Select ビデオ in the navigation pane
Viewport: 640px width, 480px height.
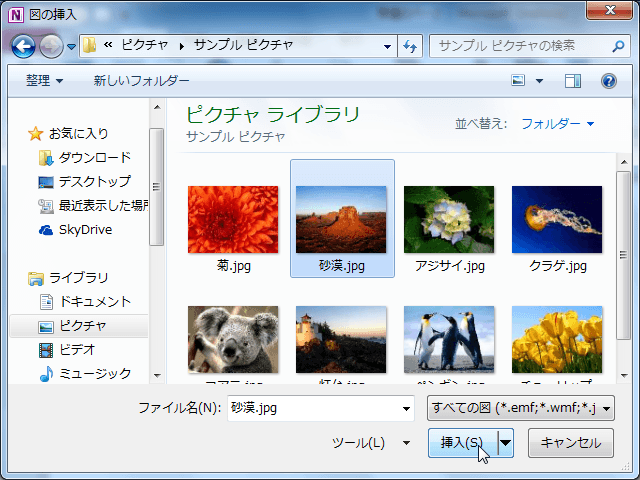77,350
